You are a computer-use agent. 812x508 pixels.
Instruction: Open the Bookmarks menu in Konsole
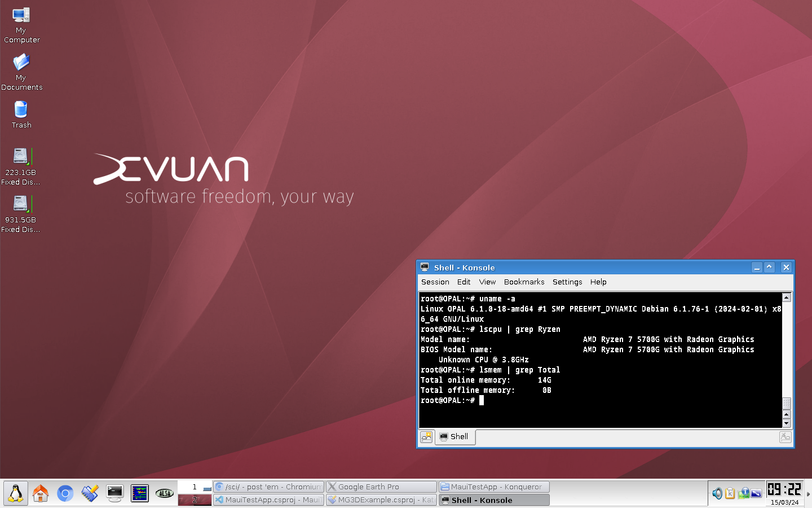(x=524, y=282)
